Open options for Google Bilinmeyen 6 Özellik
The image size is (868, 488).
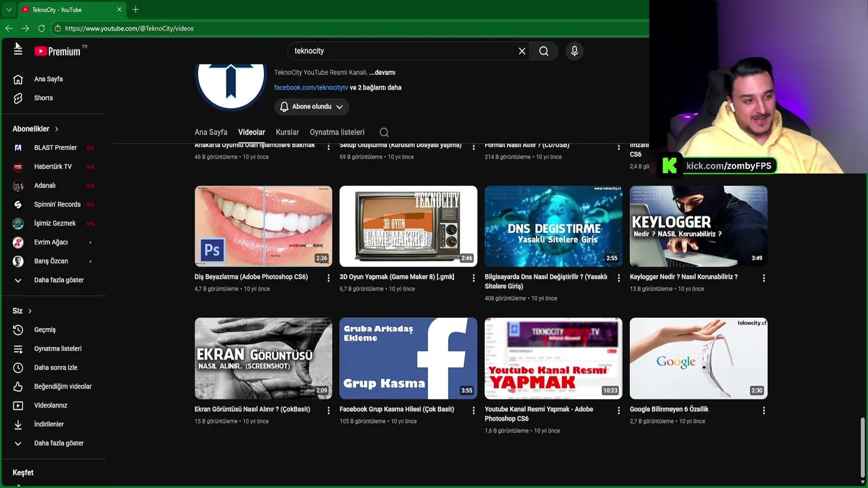pos(764,410)
